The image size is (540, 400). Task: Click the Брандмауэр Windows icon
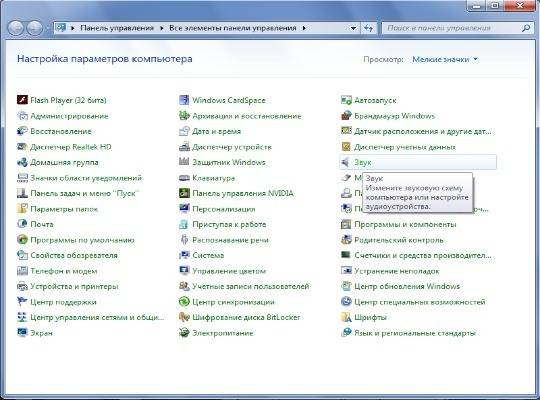[346, 116]
